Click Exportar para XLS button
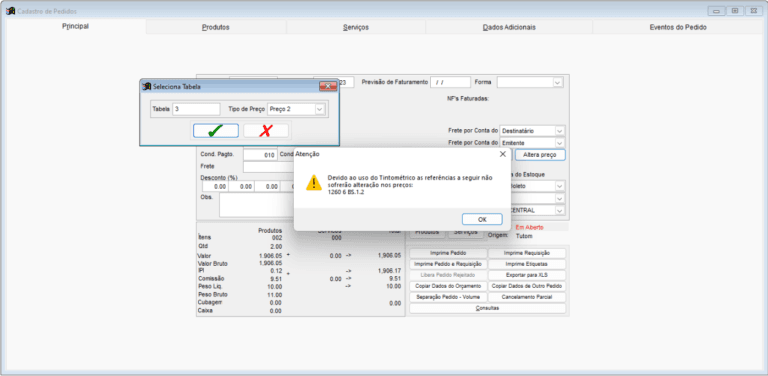The height and width of the screenshot is (376, 768). pyautogui.click(x=527, y=275)
